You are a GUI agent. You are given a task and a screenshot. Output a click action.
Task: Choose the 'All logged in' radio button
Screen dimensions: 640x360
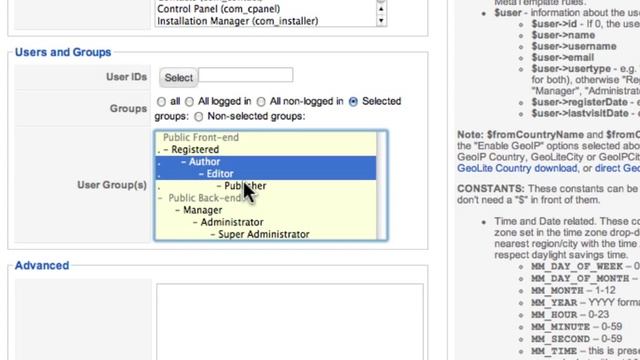(189, 101)
